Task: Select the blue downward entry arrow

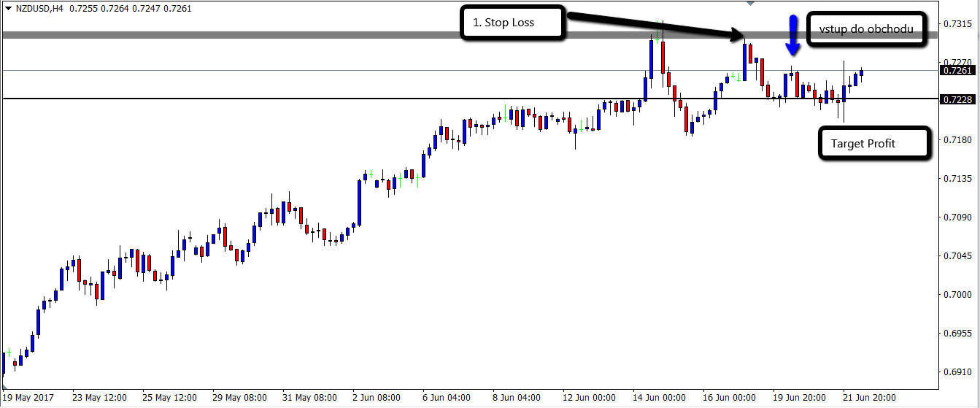Action: pos(792,34)
